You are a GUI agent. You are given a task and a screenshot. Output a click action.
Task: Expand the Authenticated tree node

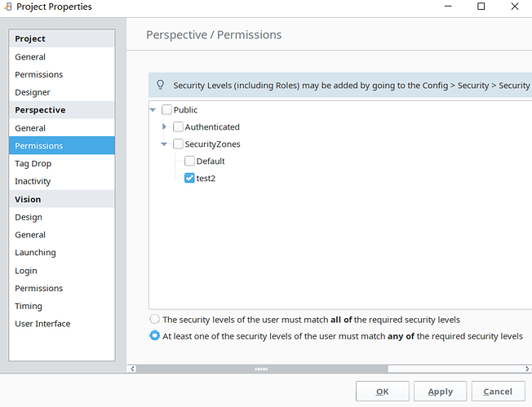165,127
